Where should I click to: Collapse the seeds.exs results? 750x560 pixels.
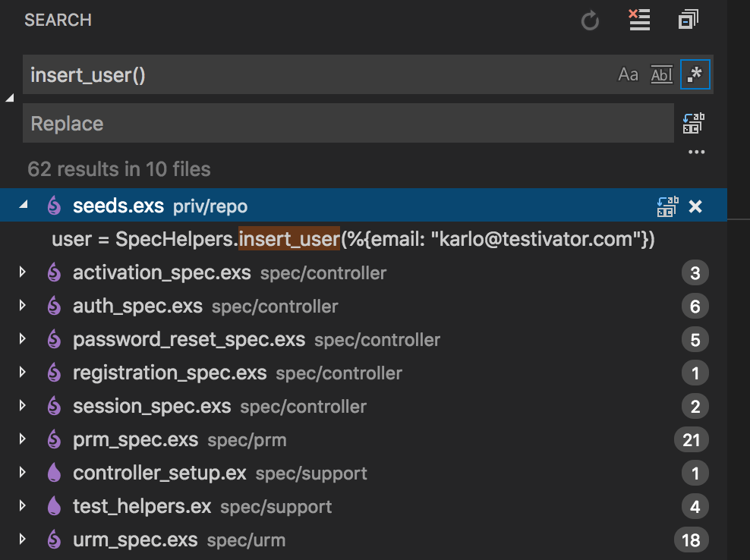(23, 205)
